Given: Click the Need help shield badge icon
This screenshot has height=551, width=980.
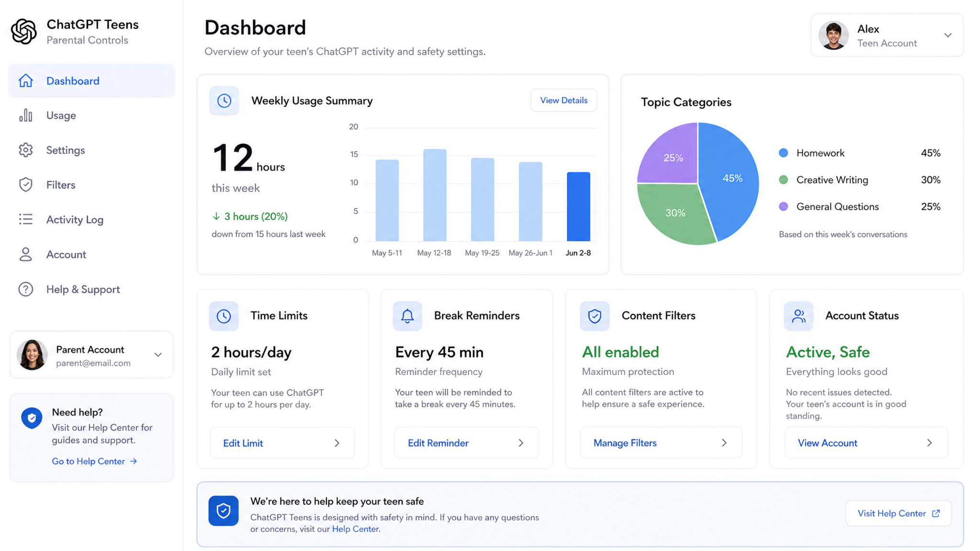Looking at the screenshot, I should click(x=32, y=418).
